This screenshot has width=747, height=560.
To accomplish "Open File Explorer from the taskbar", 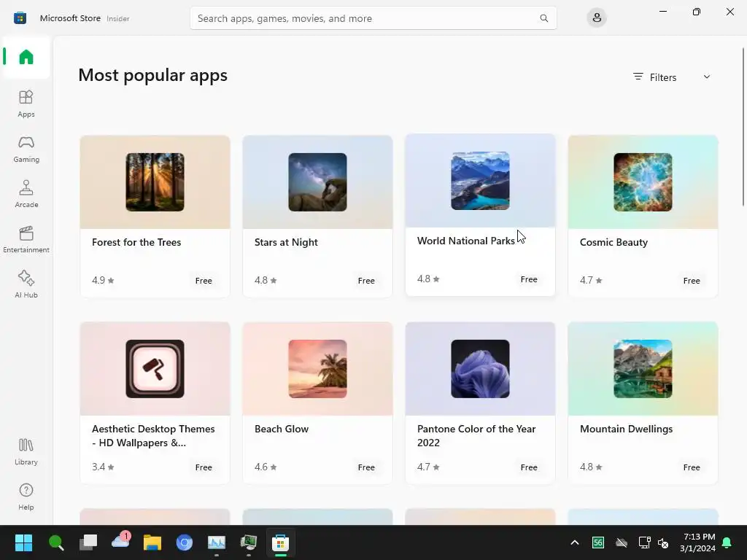I will click(x=152, y=542).
